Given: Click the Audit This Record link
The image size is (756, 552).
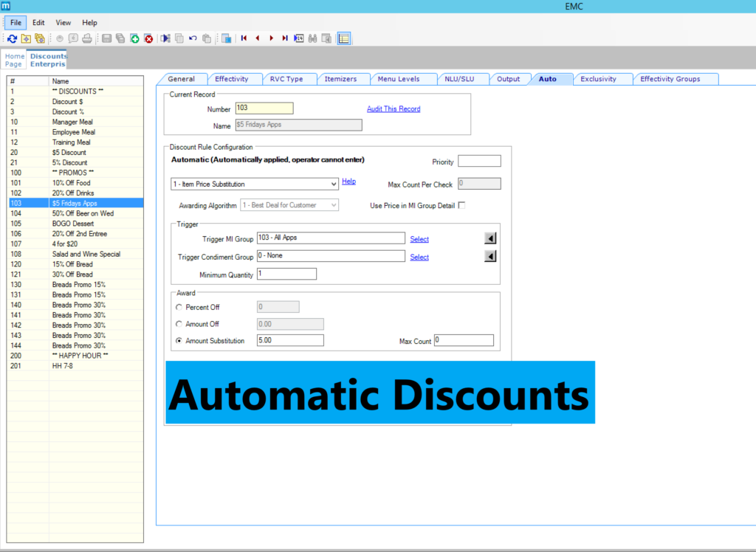Looking at the screenshot, I should pos(394,109).
